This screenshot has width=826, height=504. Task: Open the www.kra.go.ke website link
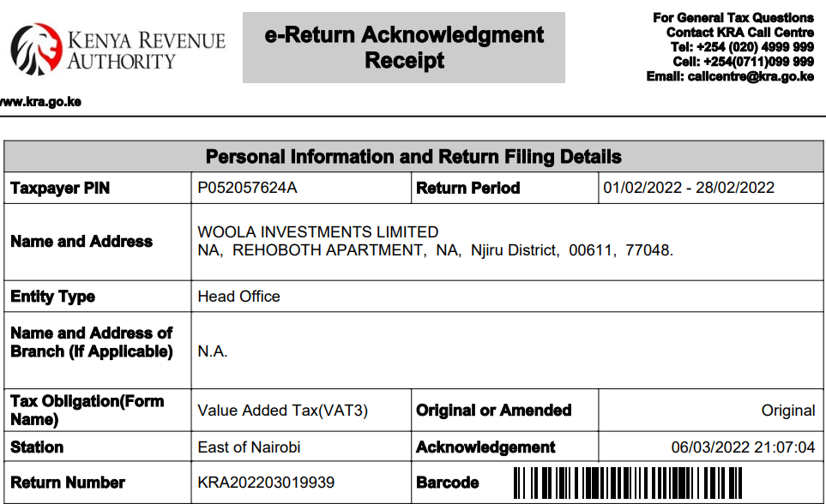40,102
